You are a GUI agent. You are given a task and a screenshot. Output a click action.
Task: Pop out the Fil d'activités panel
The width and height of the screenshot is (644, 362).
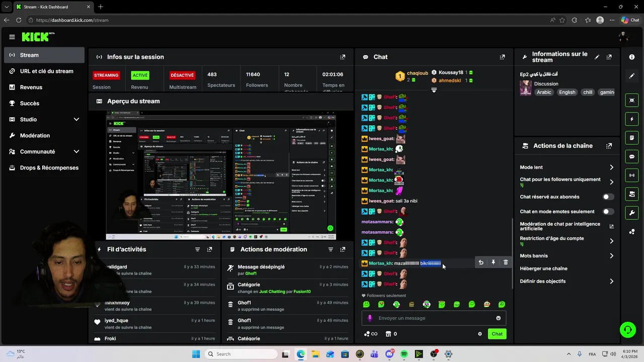tap(210, 249)
